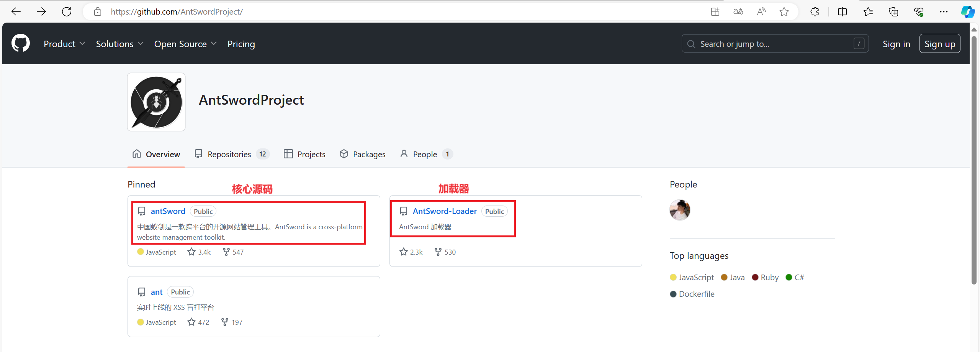Image resolution: width=980 pixels, height=352 pixels.
Task: Open stargazers of AntSword-Loader (2.3k)
Action: (411, 252)
